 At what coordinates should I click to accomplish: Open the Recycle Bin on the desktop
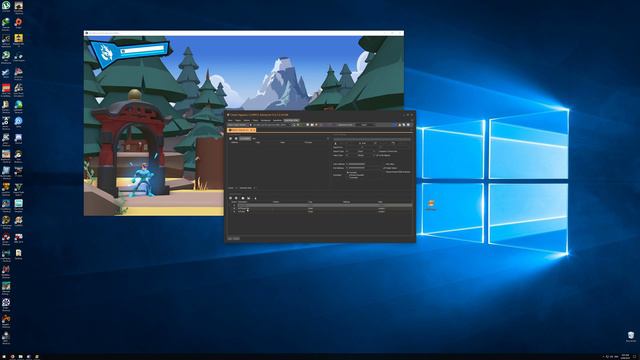click(631, 336)
